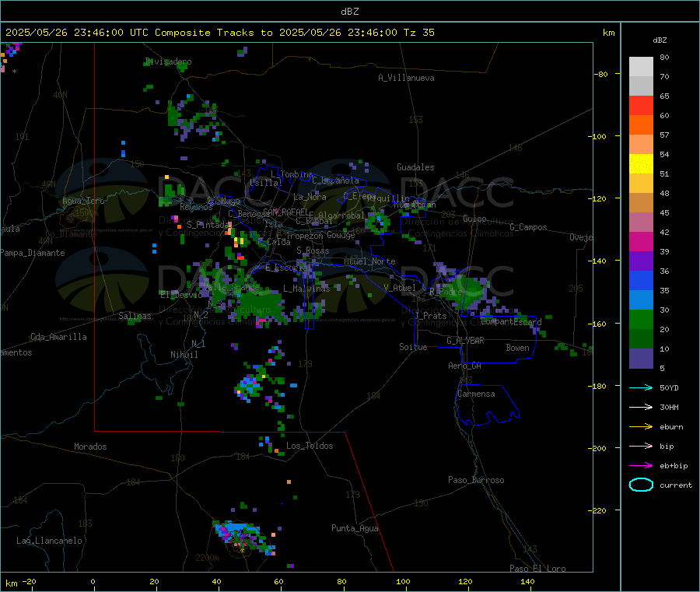
Task: Click the magenta eb+bip arrow legend icon
Action: click(641, 465)
